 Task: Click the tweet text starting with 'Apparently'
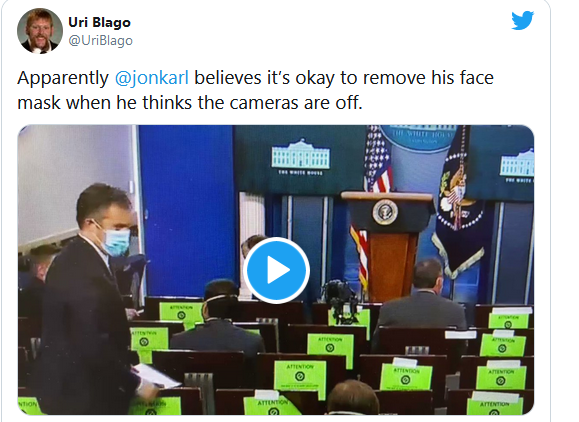(x=256, y=90)
